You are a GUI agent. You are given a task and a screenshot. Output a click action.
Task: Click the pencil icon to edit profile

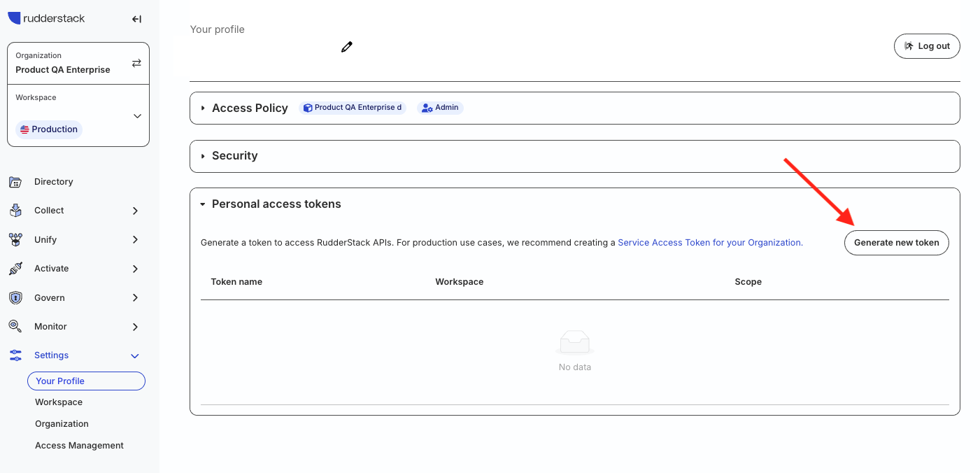coord(346,46)
